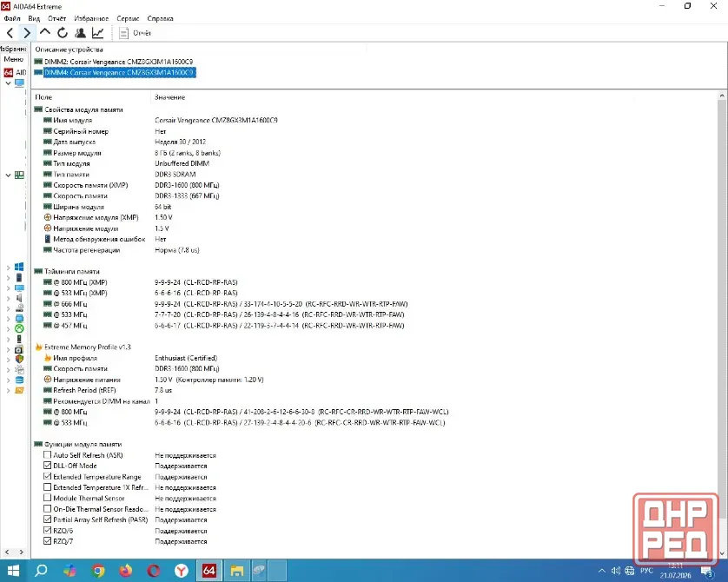Open the Файл menu

point(12,18)
